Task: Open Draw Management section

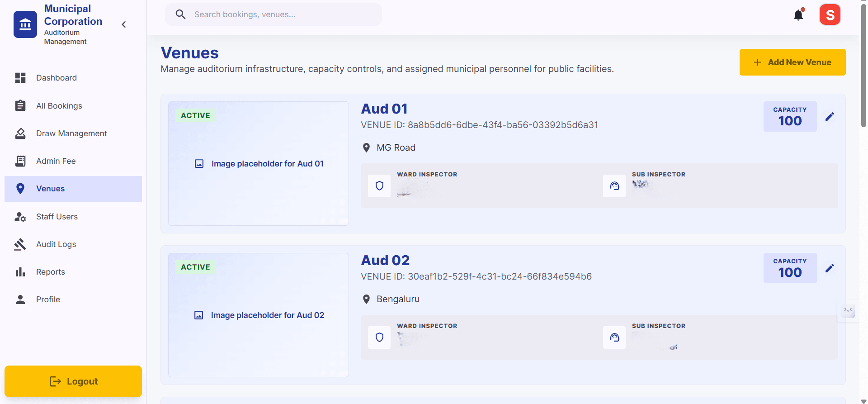Action: tap(73, 133)
